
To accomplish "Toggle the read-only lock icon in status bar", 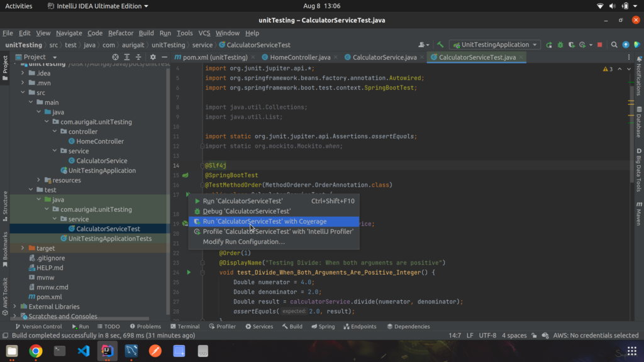I will [x=534, y=336].
